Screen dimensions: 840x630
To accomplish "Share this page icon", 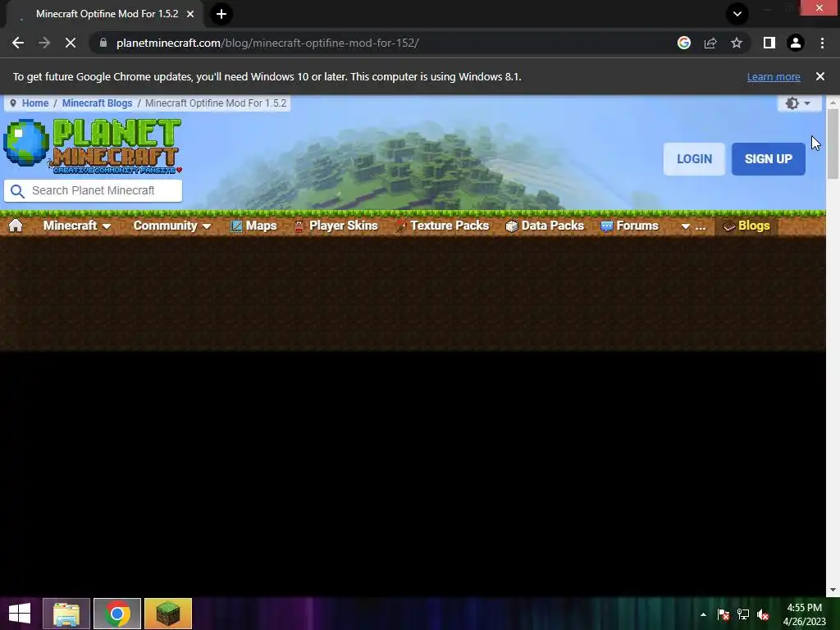I will coord(710,43).
